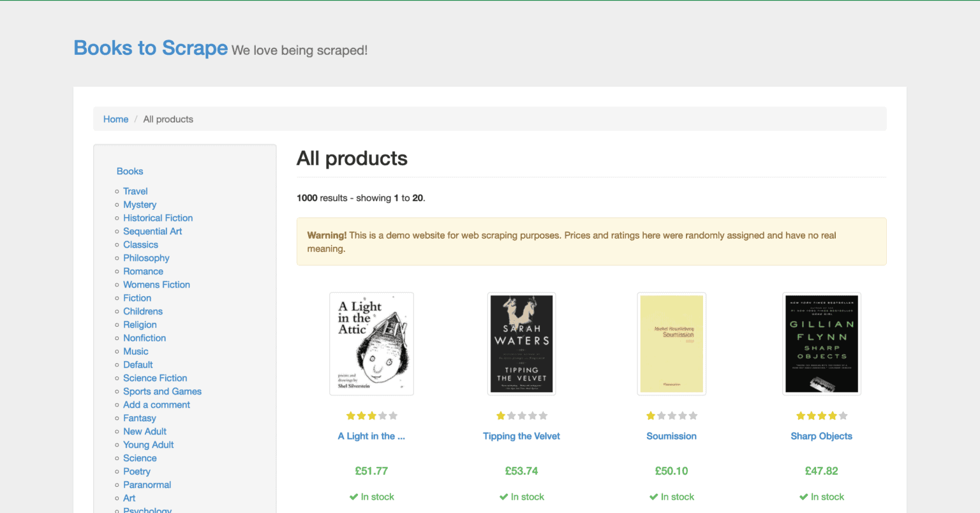Screen dimensions: 980x513
Task: Click the Soumission book title
Action: click(x=671, y=436)
